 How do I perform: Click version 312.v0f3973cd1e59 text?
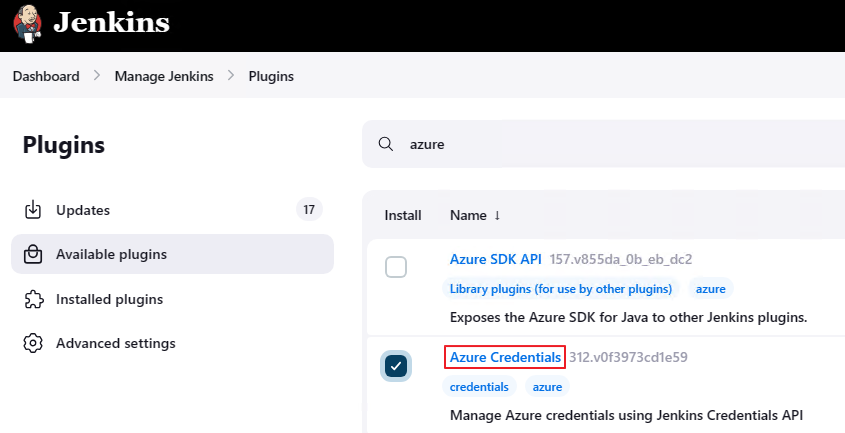tap(628, 357)
